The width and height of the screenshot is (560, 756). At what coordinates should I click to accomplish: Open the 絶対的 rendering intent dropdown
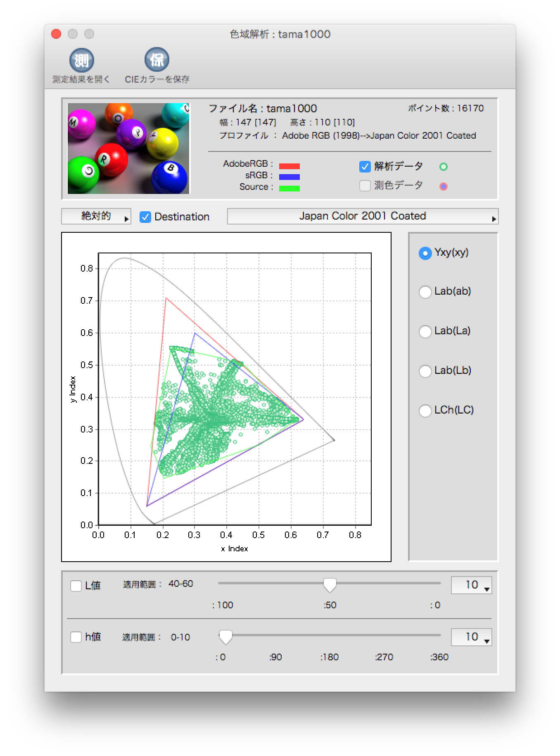pyautogui.click(x=96, y=216)
